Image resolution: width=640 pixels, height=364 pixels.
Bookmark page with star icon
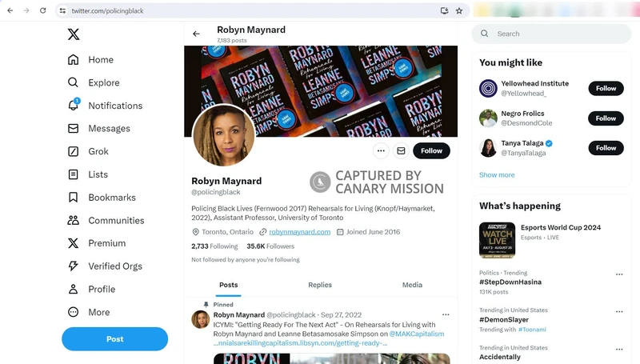(x=459, y=10)
